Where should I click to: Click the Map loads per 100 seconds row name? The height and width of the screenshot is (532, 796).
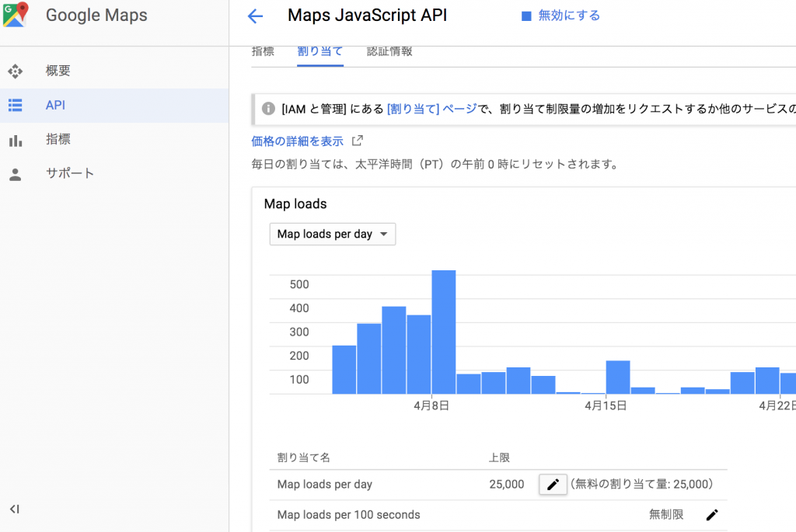(349, 515)
